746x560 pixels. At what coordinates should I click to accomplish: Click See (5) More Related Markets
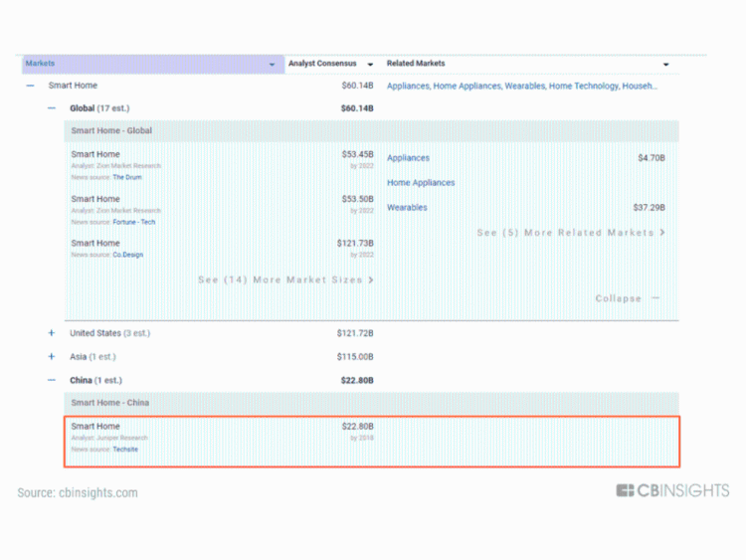[x=570, y=233]
